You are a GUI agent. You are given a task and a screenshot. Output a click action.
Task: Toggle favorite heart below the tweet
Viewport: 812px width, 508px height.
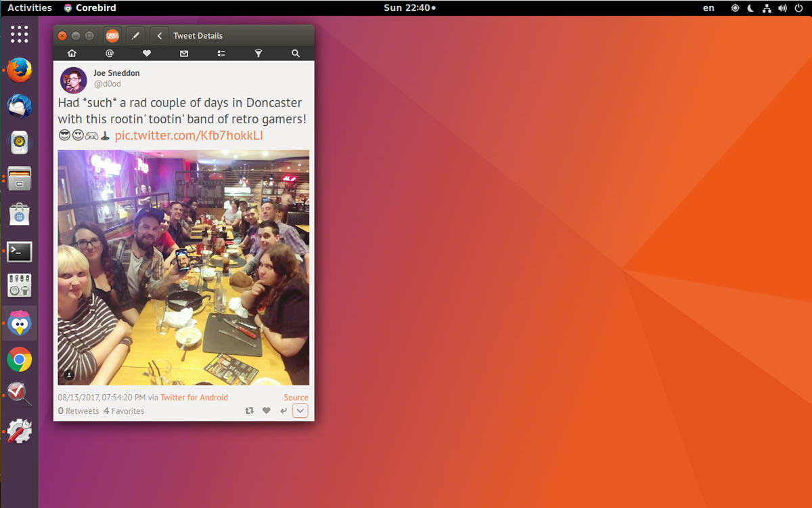[267, 410]
